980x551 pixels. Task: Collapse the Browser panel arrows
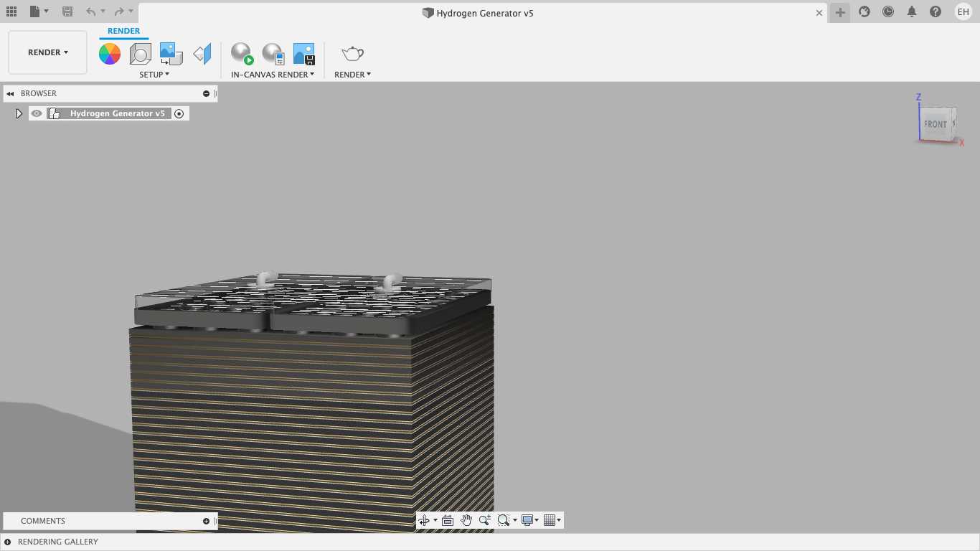[10, 93]
